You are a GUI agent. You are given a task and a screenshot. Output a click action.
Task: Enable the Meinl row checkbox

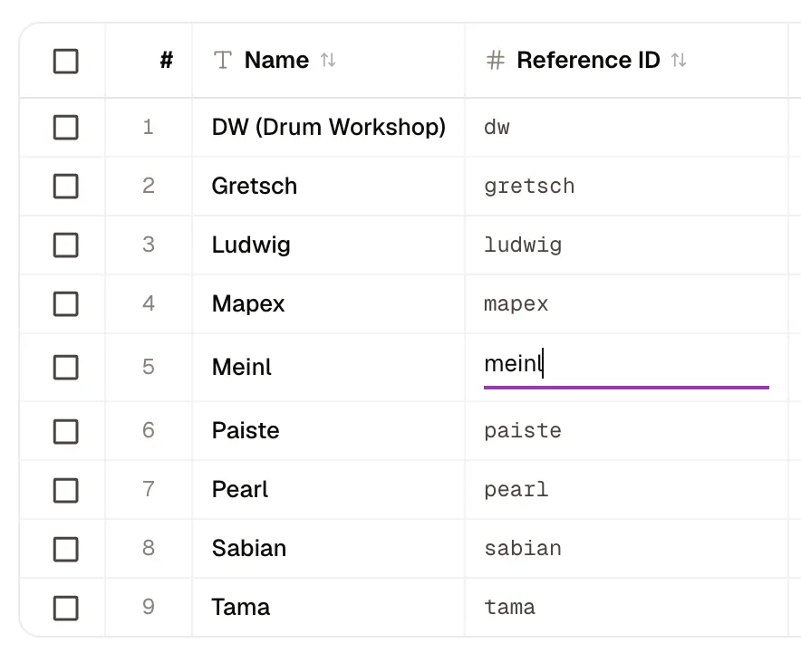click(66, 367)
